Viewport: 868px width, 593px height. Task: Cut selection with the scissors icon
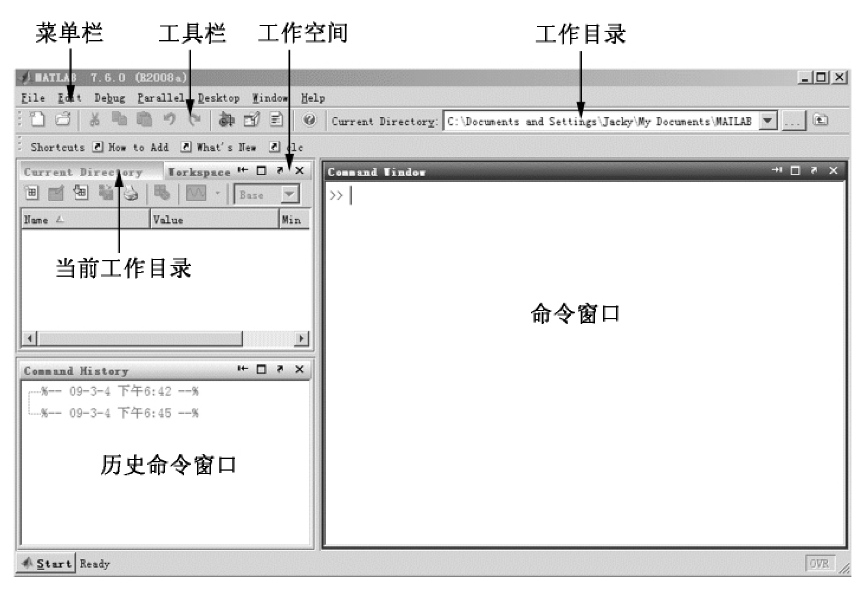(94, 119)
